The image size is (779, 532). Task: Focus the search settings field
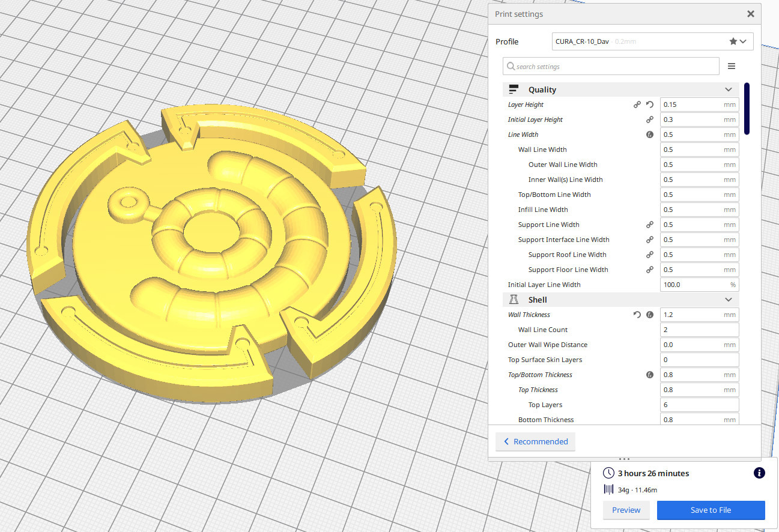point(611,66)
